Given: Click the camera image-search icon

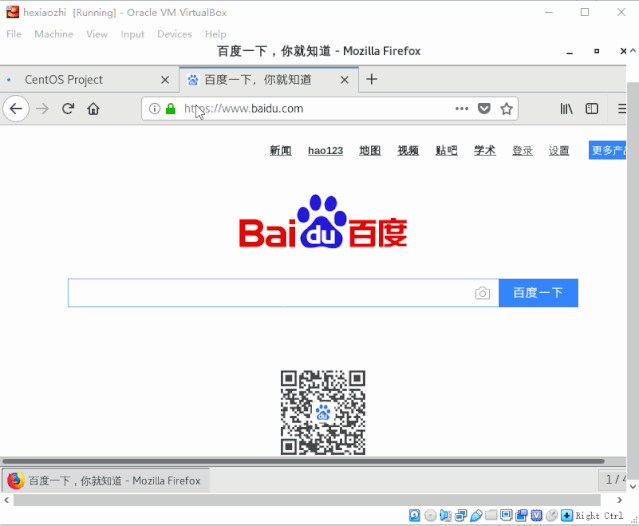Looking at the screenshot, I should pos(482,293).
